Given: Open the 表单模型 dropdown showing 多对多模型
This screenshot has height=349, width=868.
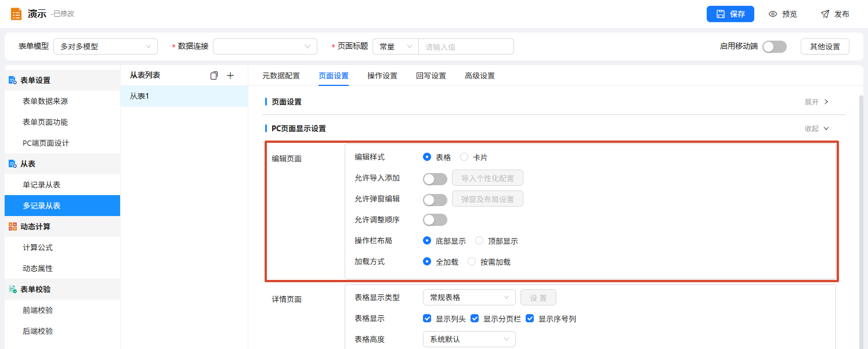Looking at the screenshot, I should (x=106, y=46).
